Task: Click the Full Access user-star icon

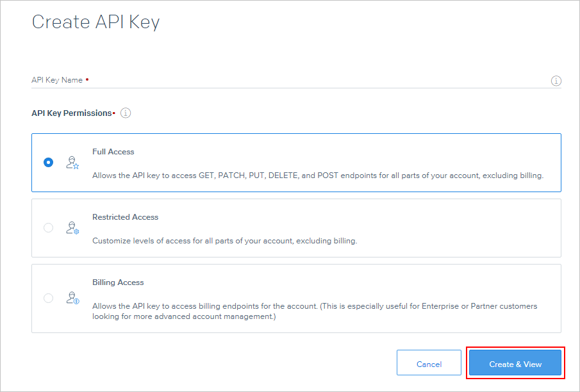Action: 72,163
